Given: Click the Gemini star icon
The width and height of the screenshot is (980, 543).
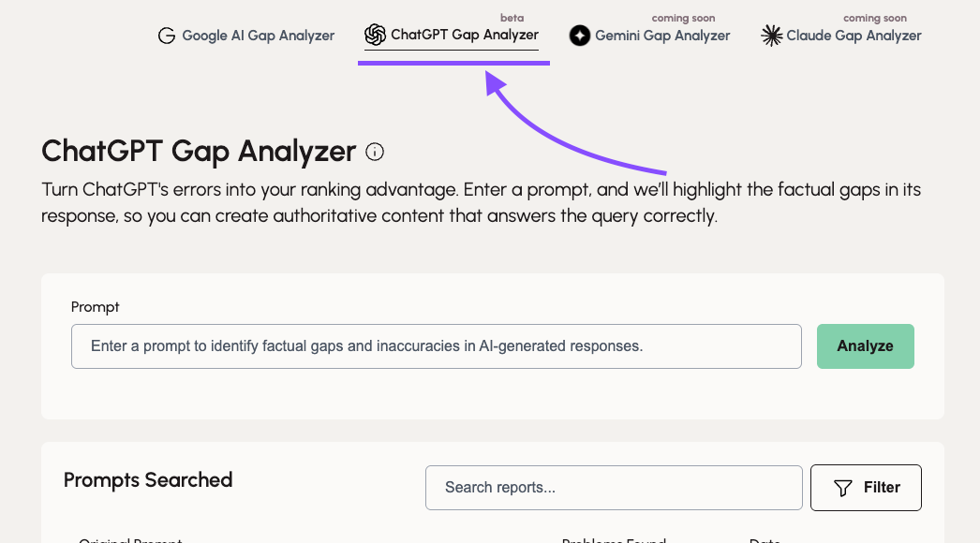Looking at the screenshot, I should click(x=579, y=36).
